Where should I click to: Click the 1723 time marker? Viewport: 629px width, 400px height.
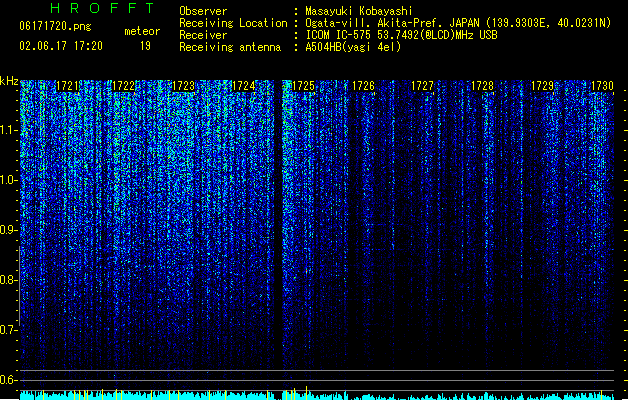(x=183, y=86)
